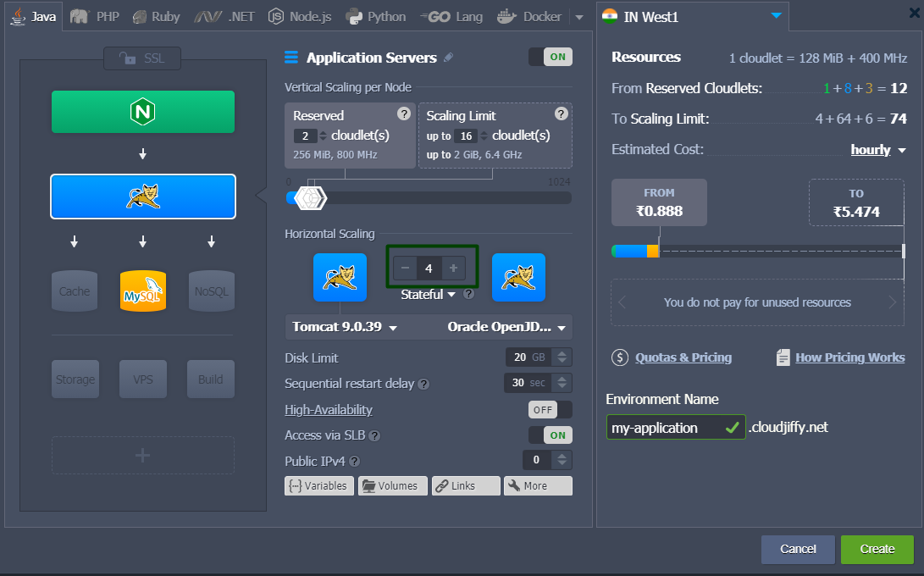
Task: Add a VPS node
Action: tap(143, 379)
